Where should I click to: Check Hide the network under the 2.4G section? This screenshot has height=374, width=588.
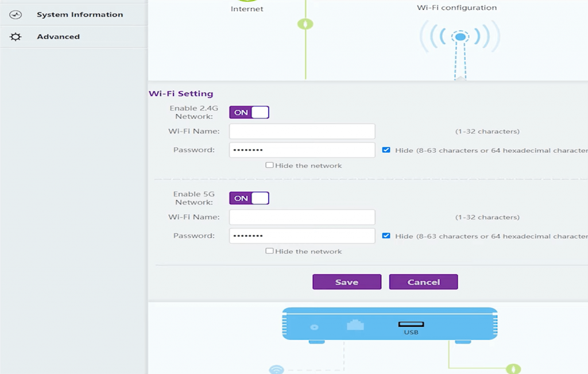(270, 165)
